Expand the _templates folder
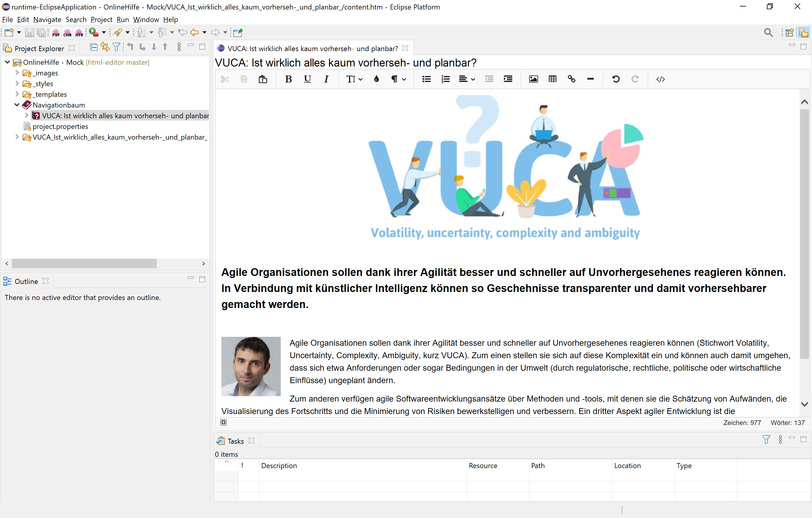The image size is (812, 518). (17, 94)
